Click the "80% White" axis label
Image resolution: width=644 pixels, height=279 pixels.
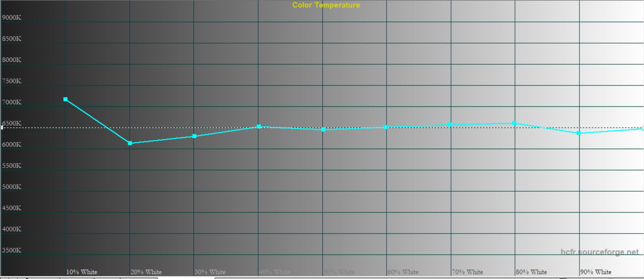point(532,272)
